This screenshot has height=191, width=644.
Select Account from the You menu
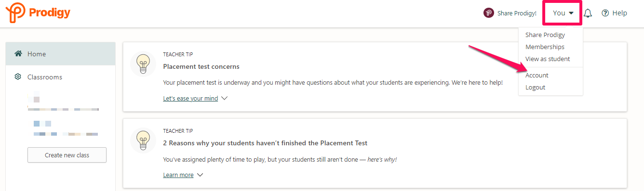click(x=537, y=75)
